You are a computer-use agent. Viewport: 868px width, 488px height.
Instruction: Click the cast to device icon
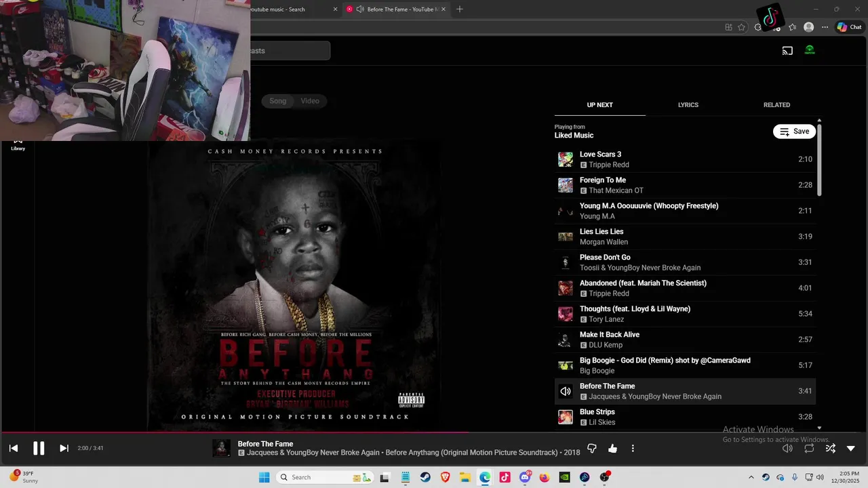click(x=787, y=50)
